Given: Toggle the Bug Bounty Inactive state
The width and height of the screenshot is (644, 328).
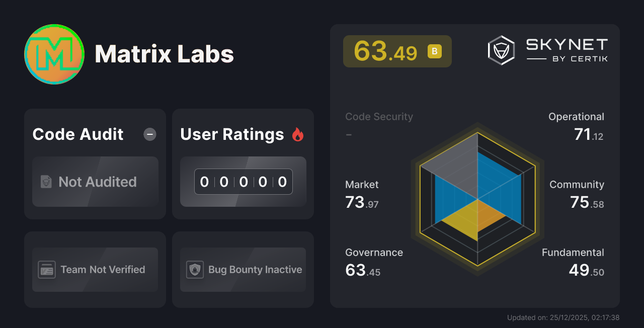Looking at the screenshot, I should point(243,270).
